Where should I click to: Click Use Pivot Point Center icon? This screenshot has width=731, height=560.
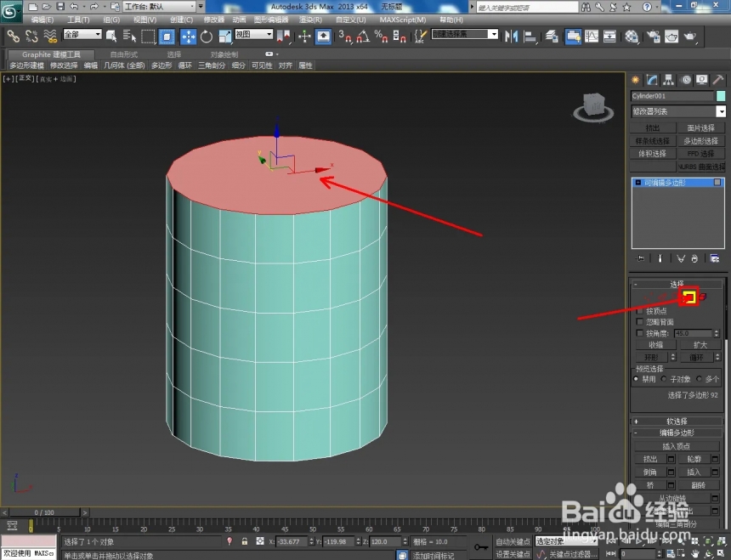point(284,36)
